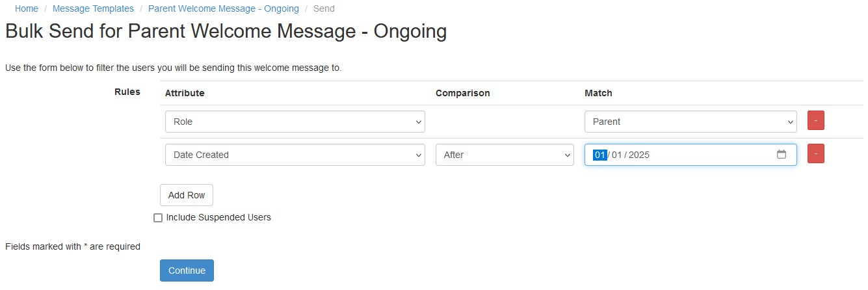Click the Comparison column header
Screen dimensions: 868x290
click(x=462, y=93)
